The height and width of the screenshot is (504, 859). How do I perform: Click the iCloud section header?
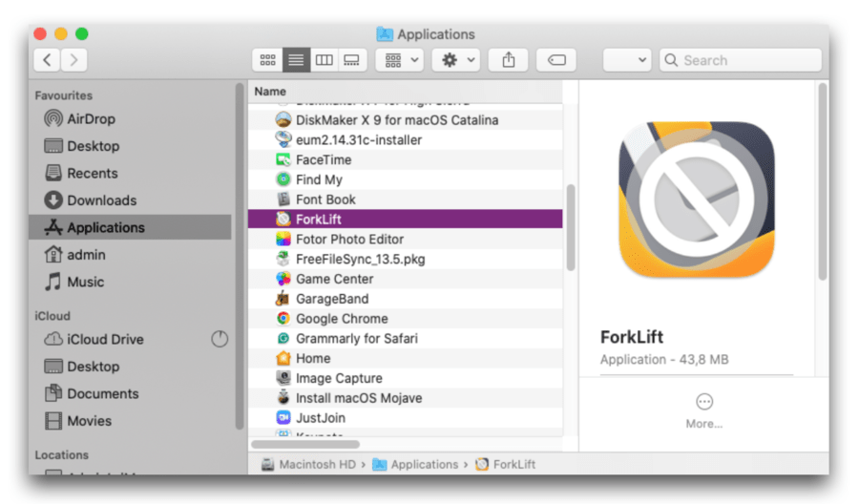coord(52,316)
